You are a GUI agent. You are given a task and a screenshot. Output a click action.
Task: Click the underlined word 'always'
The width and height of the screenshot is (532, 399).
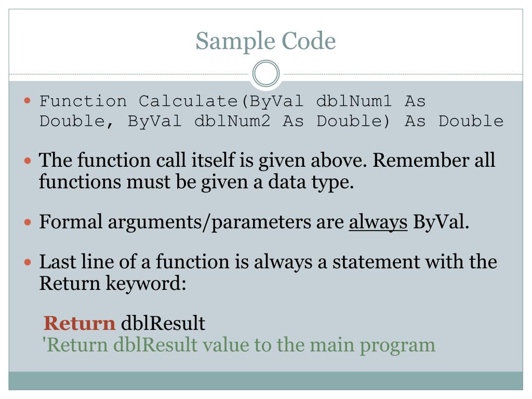[378, 222]
